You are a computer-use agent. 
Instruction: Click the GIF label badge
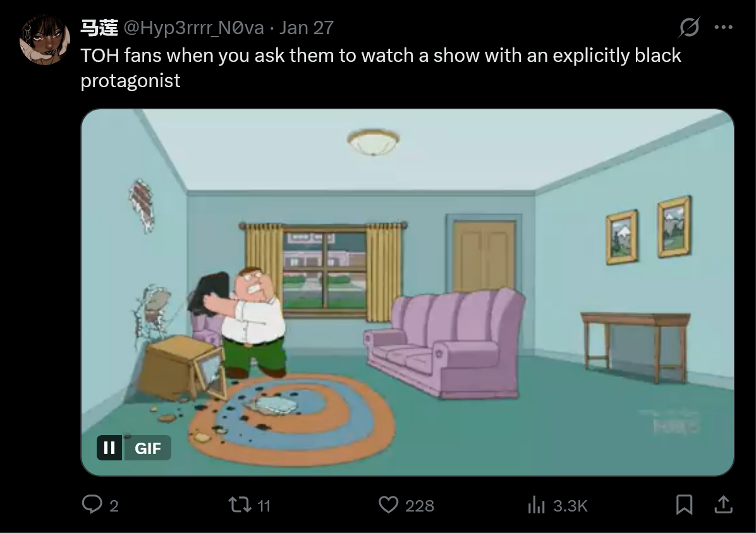147,448
